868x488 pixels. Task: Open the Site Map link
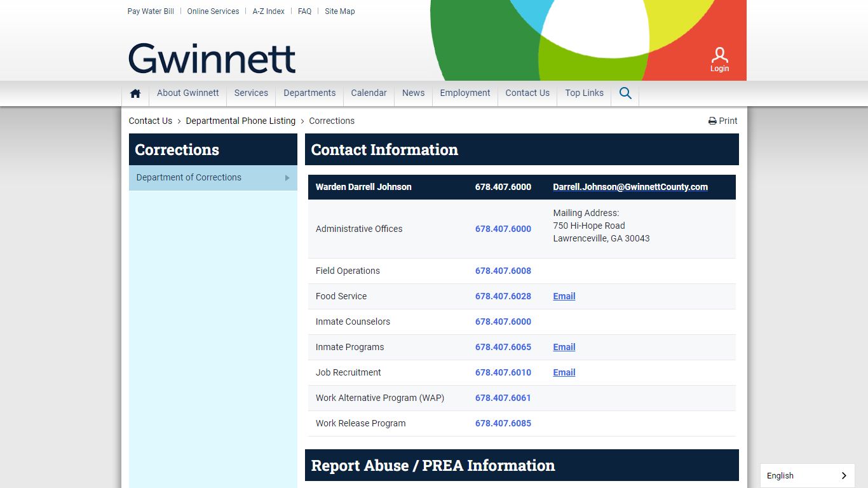pyautogui.click(x=340, y=11)
